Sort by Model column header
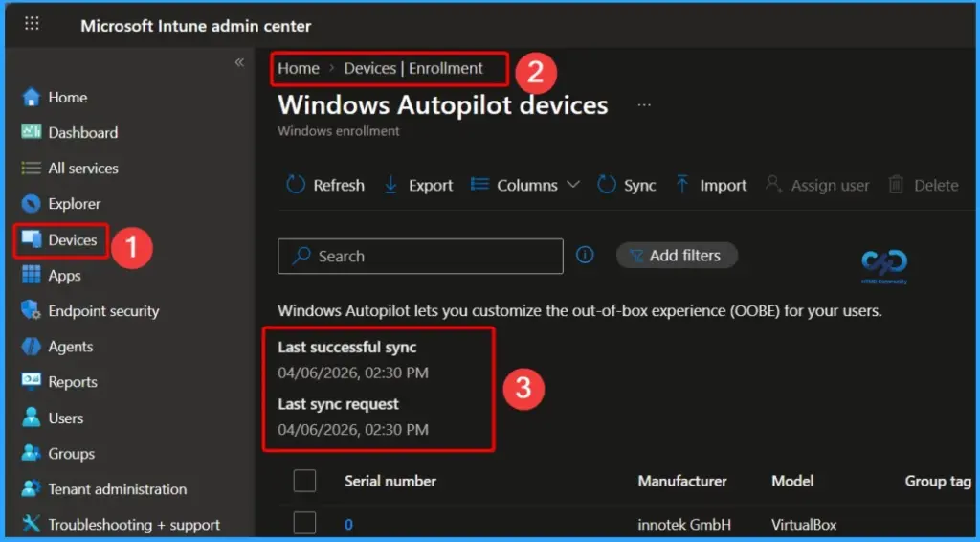Viewport: 980px width, 542px height. click(x=792, y=481)
